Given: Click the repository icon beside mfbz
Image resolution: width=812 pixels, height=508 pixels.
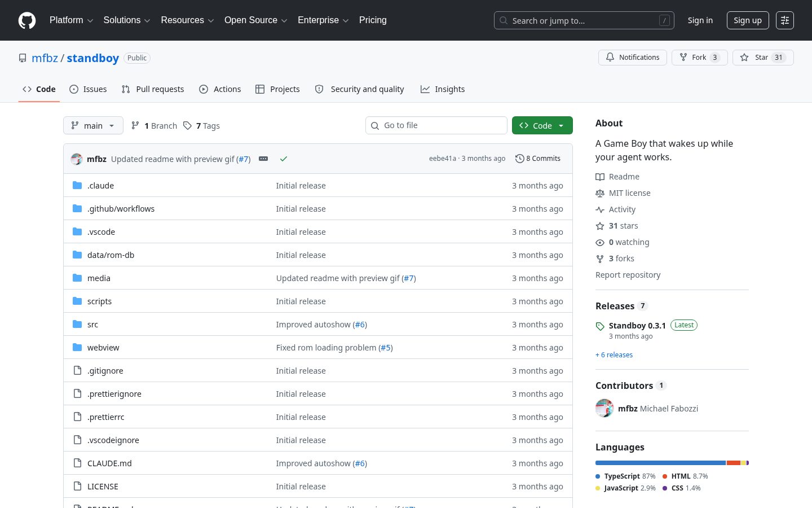Looking at the screenshot, I should click(23, 58).
